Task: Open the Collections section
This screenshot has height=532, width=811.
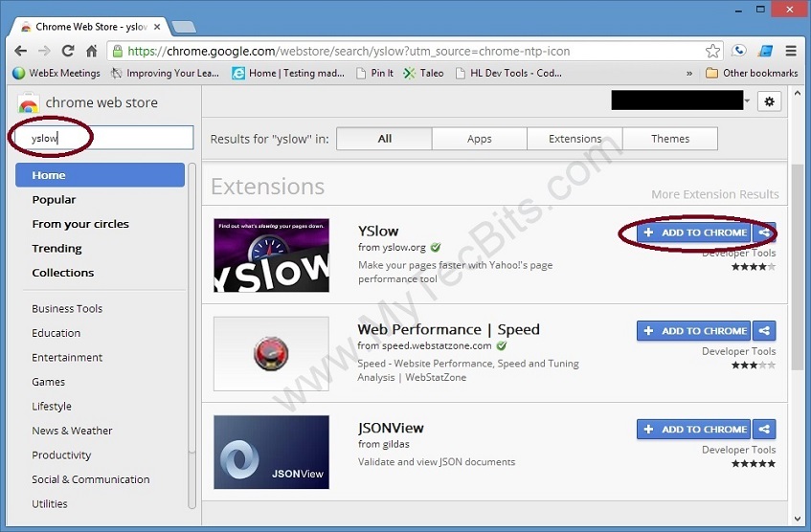Action: point(63,273)
